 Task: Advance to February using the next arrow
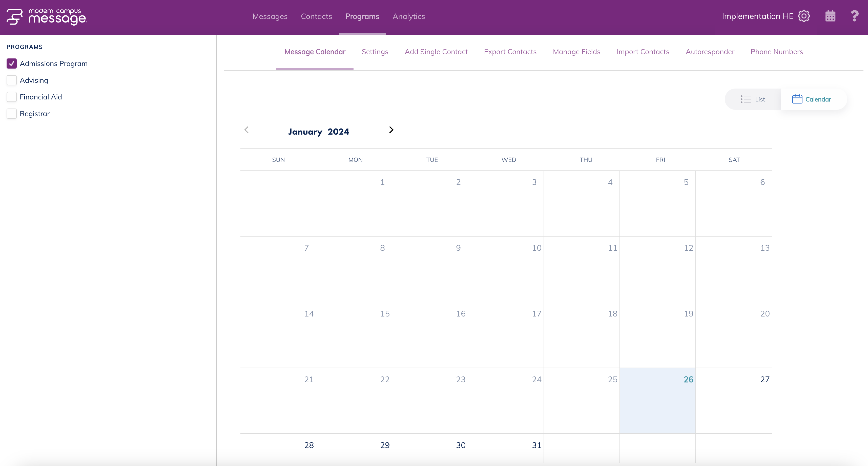[391, 130]
